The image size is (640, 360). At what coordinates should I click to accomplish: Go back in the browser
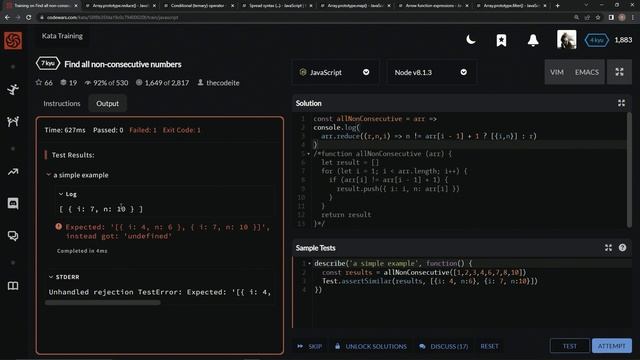pos(7,18)
